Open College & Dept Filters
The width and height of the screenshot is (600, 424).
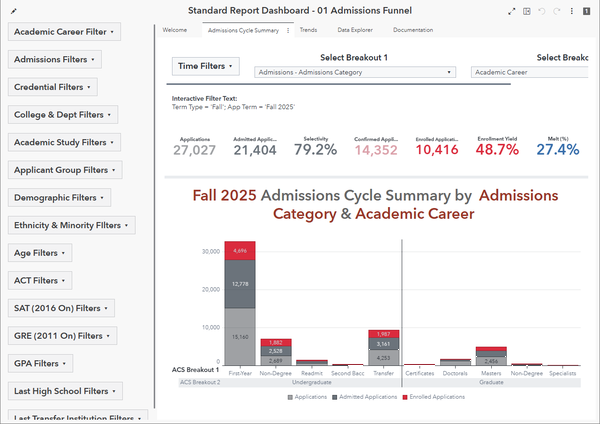[63, 114]
